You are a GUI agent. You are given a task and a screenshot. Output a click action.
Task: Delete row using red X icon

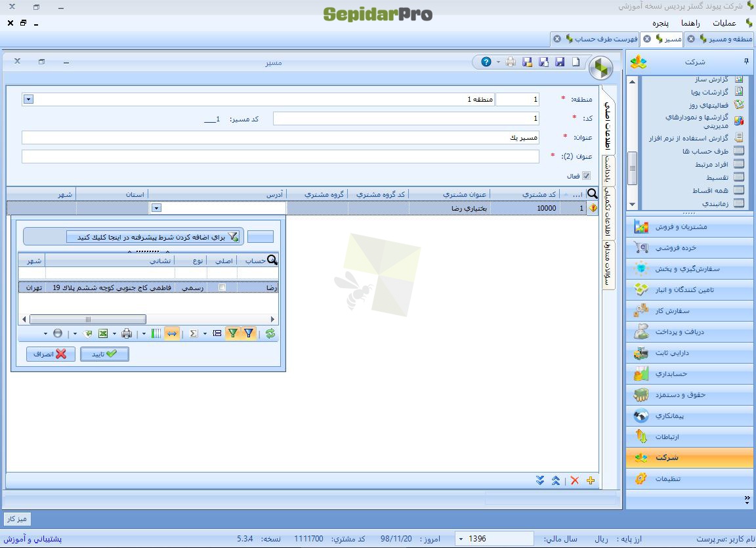575,480
